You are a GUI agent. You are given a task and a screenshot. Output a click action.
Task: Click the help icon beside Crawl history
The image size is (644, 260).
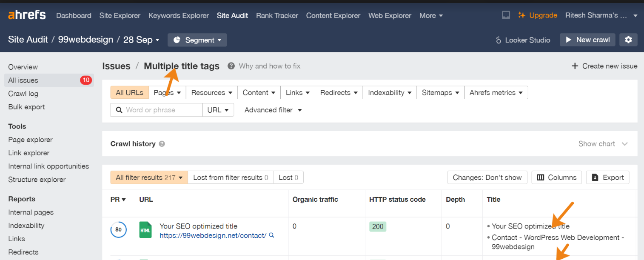point(162,144)
